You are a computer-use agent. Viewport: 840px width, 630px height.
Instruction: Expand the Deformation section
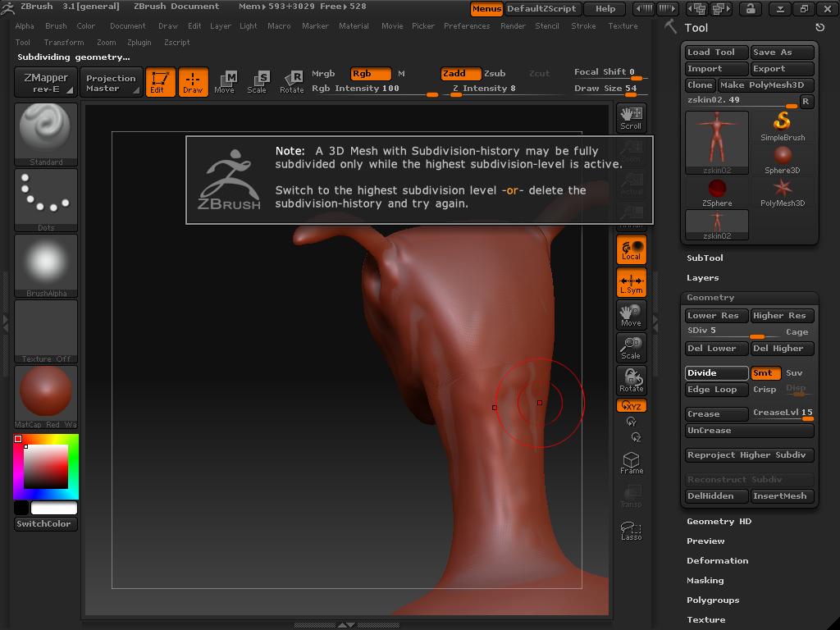pos(717,561)
